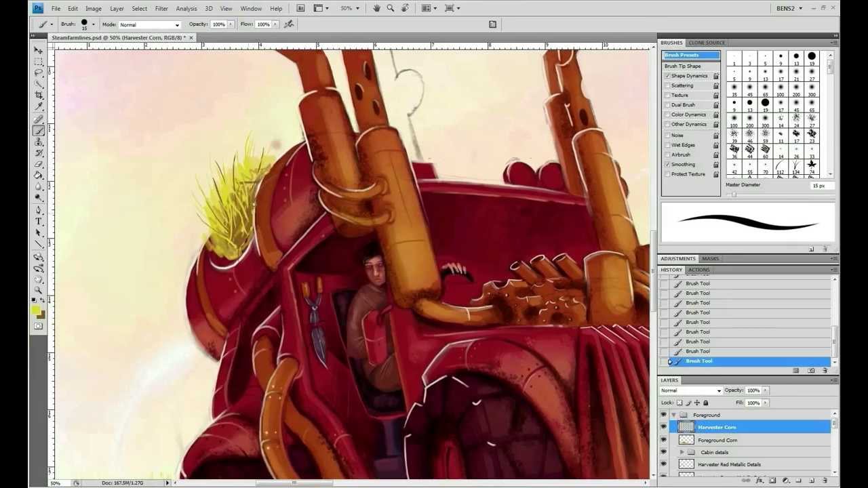Toggle the Smoothing checkbox

pyautogui.click(x=667, y=165)
